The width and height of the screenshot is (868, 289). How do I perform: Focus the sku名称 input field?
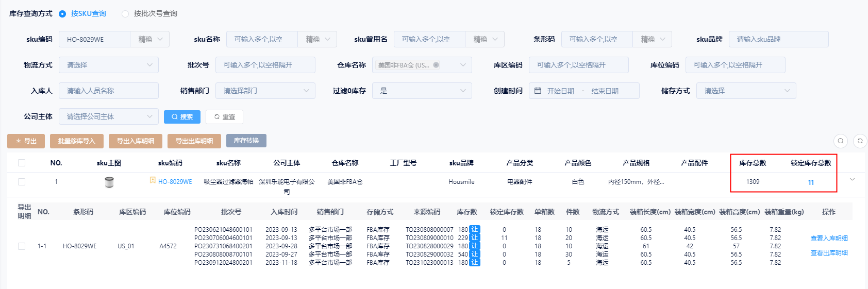(x=262, y=39)
